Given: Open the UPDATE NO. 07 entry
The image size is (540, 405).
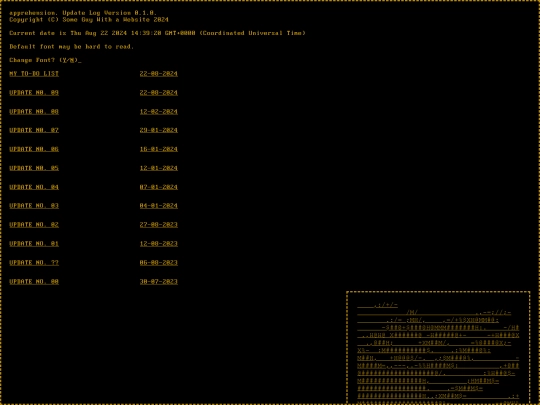Looking at the screenshot, I should (34, 130).
